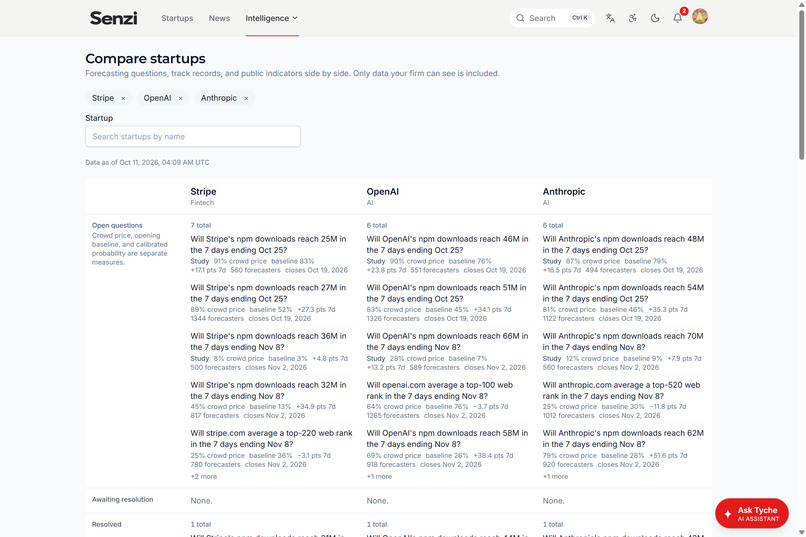This screenshot has width=806, height=537.
Task: Open the Anthropic column header
Action: click(564, 192)
